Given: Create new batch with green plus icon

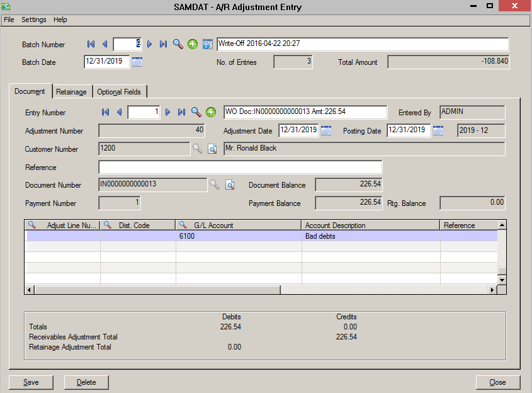Looking at the screenshot, I should (193, 44).
